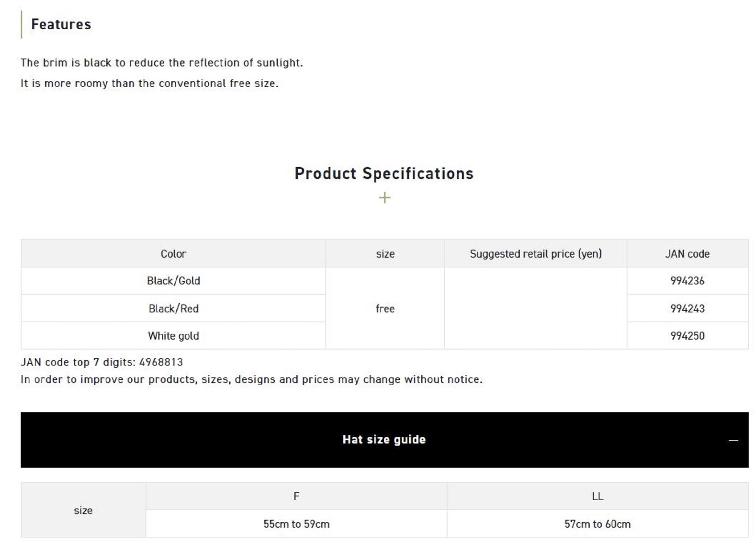The height and width of the screenshot is (547, 756).
Task: Select the Black/Red color cell
Action: [174, 308]
